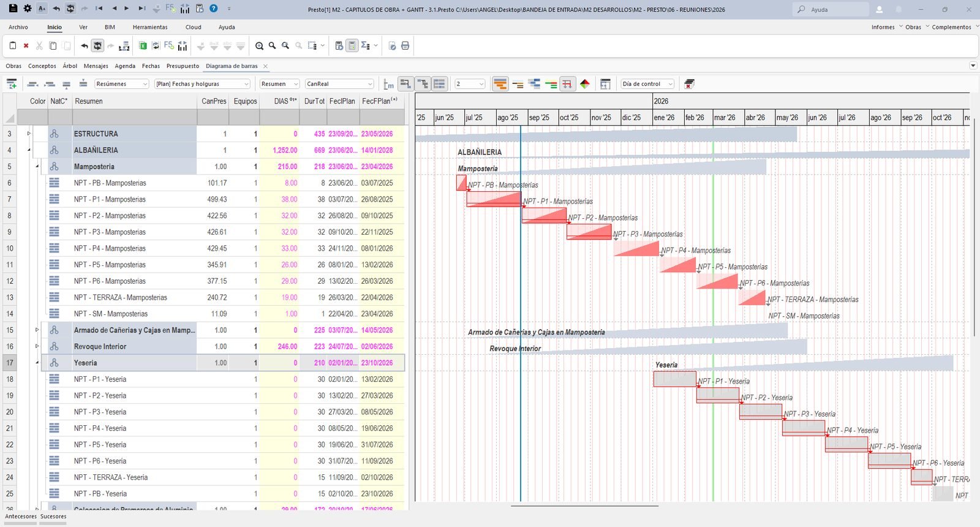Open the blue help icon in the title bar
Screen dimensions: 980x527
(x=214, y=9)
